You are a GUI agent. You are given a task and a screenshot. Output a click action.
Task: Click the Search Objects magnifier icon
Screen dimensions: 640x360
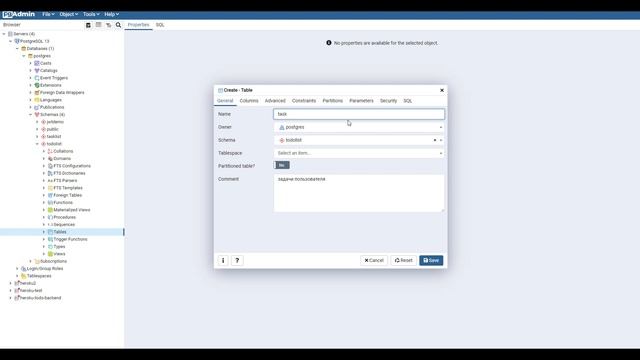click(x=118, y=25)
